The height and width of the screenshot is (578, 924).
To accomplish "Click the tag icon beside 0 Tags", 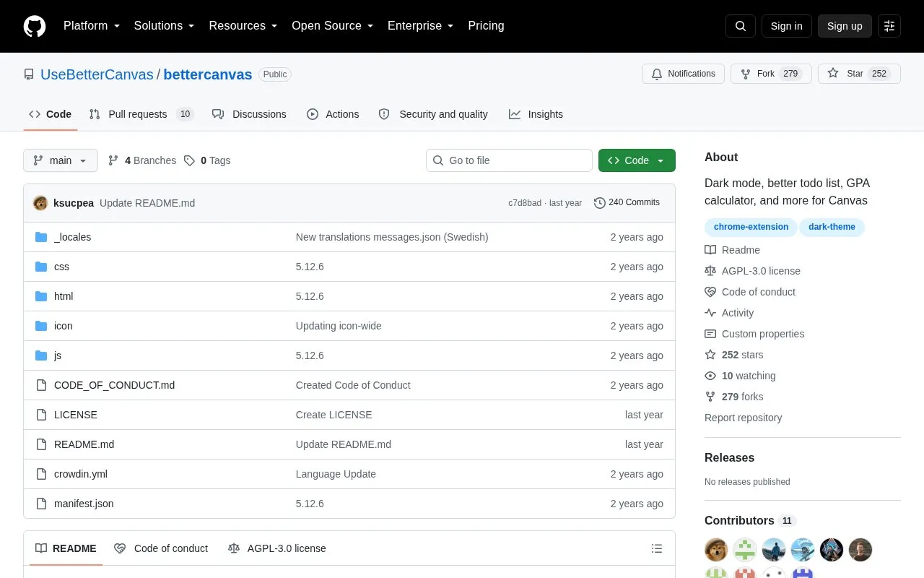I will click(189, 160).
